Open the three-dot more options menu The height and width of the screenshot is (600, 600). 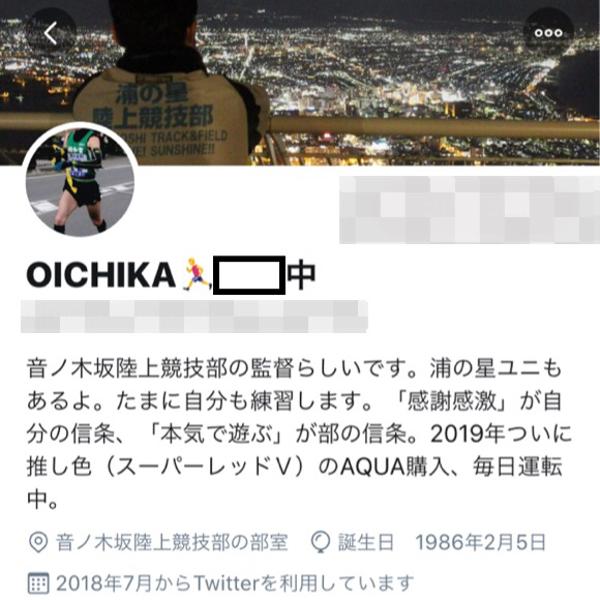[548, 33]
